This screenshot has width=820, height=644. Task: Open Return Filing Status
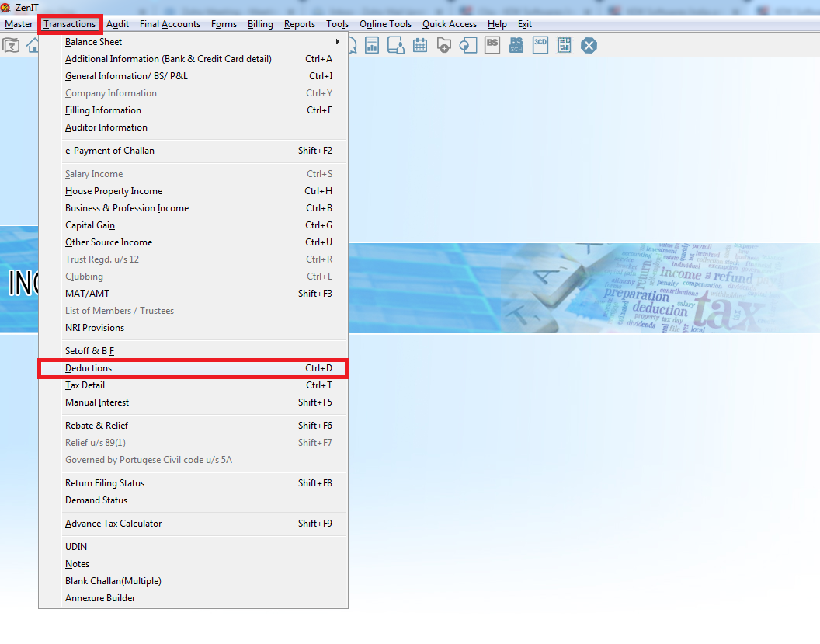point(193,483)
